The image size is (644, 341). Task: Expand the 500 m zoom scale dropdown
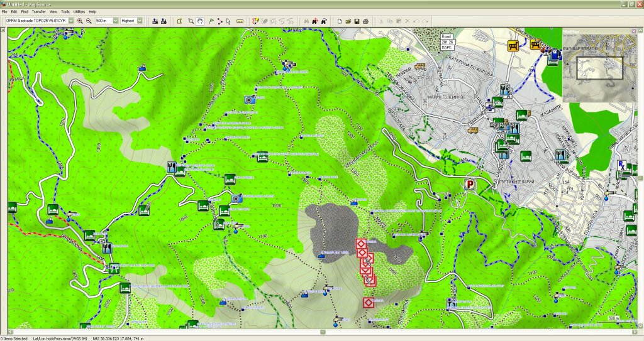[114, 21]
